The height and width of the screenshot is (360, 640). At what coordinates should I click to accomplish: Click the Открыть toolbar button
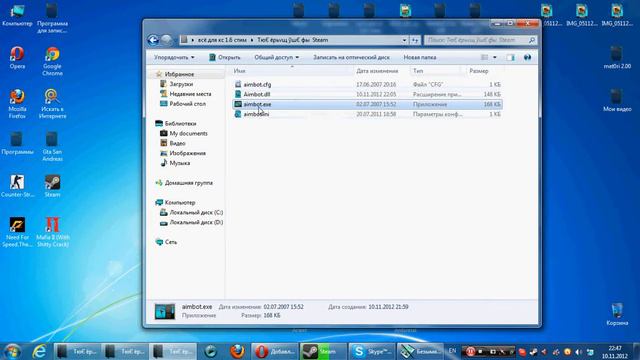tap(224, 58)
